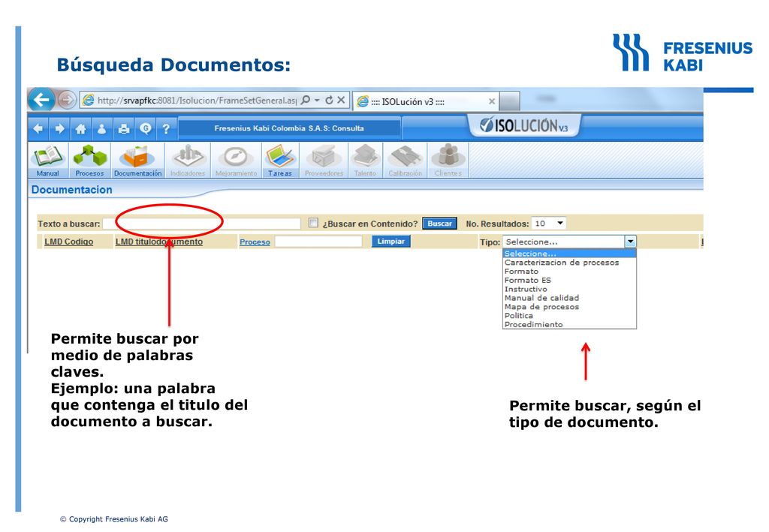Viewport: 769px width, 532px height.
Task: Click the ISOLución toolbar back arrow
Action: coord(38,128)
